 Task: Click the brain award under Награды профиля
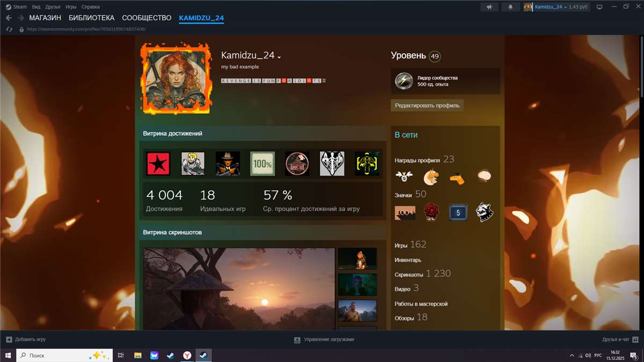coord(484,176)
